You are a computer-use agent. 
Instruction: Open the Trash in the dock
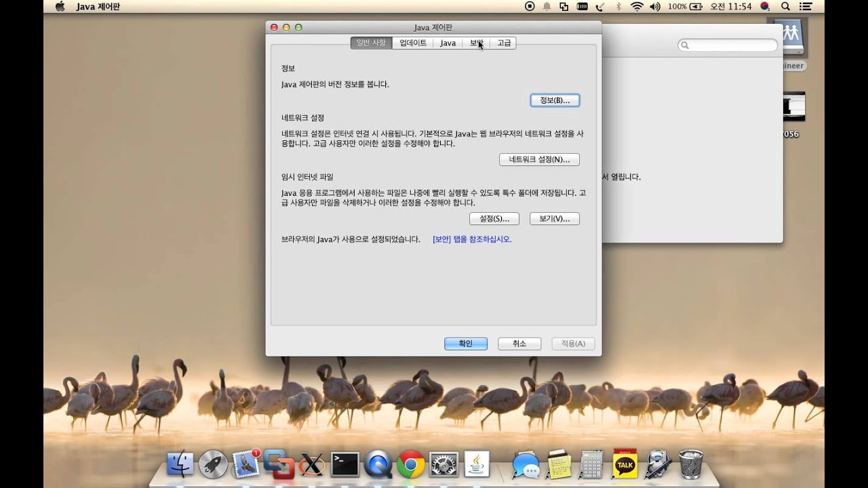point(691,464)
